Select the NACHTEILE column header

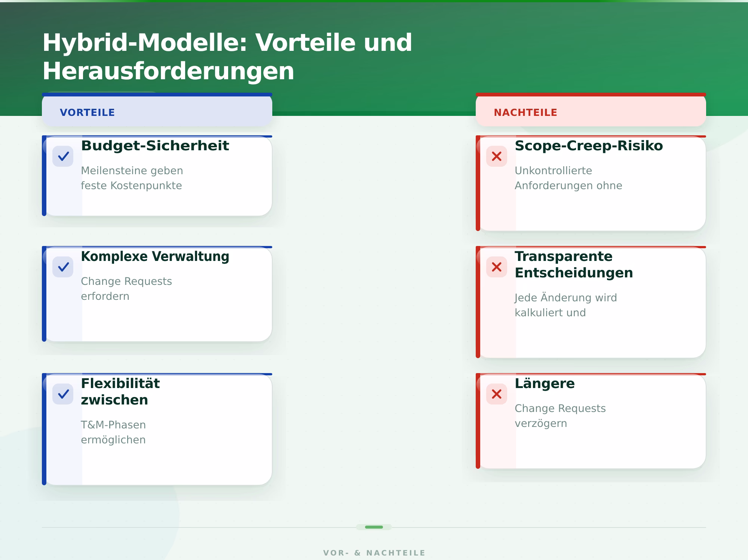point(591,110)
